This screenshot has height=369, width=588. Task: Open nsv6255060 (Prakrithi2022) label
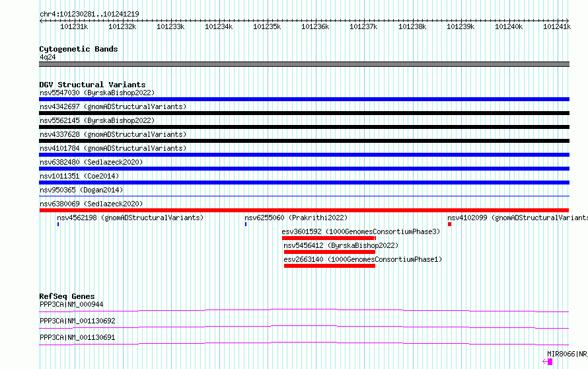point(296,218)
